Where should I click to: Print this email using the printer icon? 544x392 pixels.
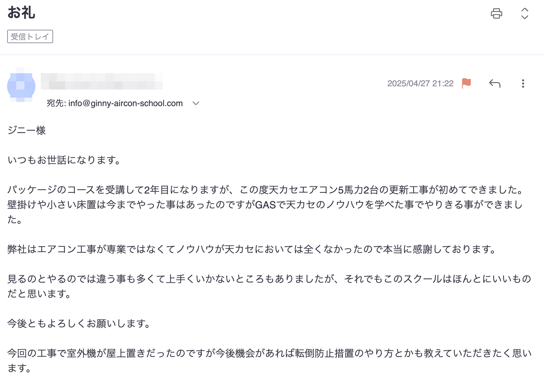(496, 13)
